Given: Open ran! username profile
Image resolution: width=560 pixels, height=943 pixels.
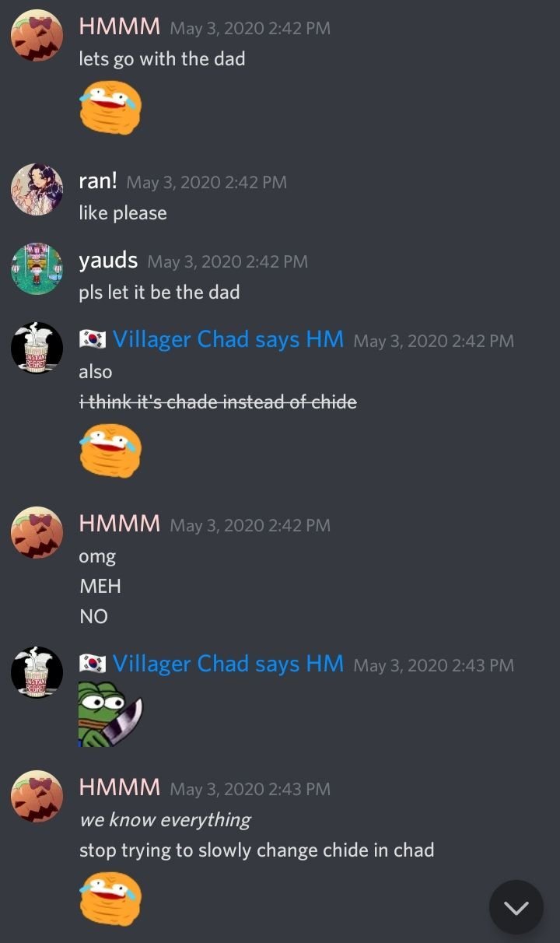Looking at the screenshot, I should (98, 181).
